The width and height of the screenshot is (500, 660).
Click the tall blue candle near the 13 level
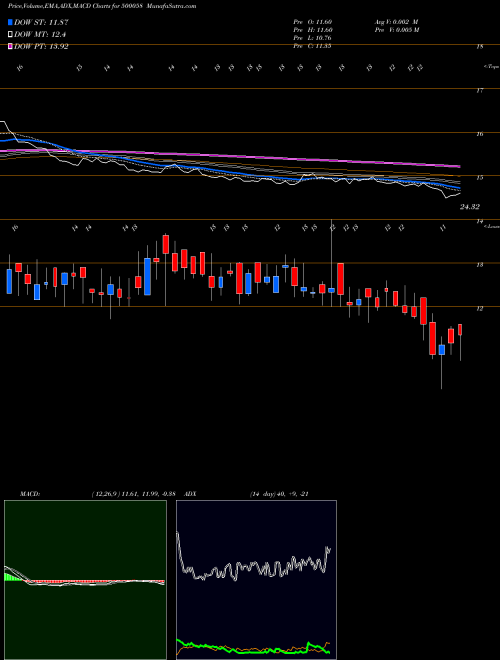(x=147, y=277)
